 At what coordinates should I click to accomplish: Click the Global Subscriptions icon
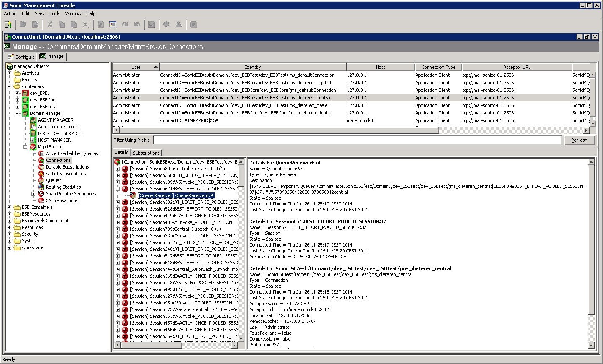pos(41,174)
